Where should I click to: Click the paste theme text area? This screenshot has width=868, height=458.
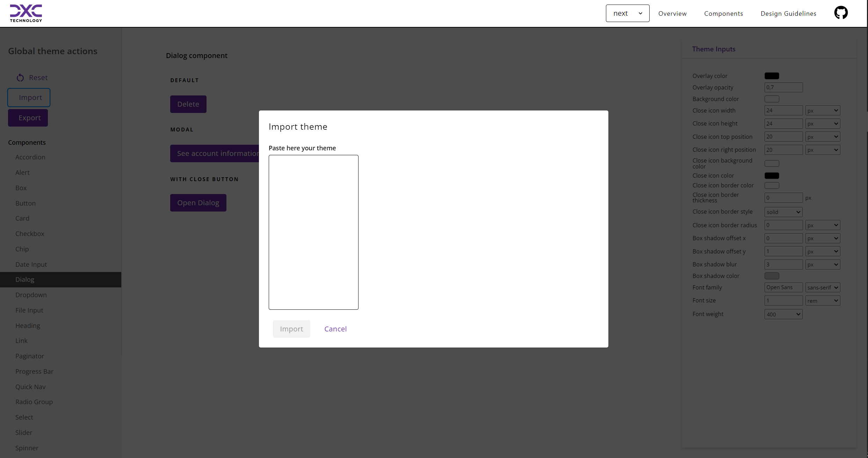[x=313, y=232]
